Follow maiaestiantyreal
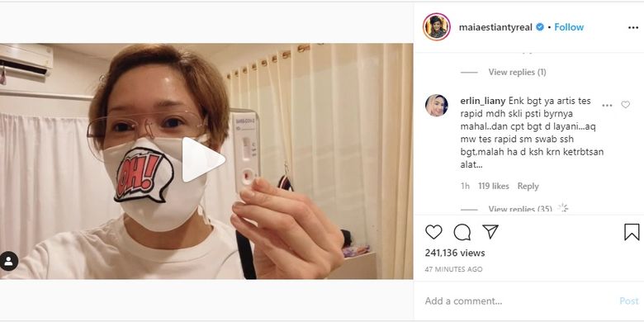Screen dimensions: 644x322 pos(569,27)
